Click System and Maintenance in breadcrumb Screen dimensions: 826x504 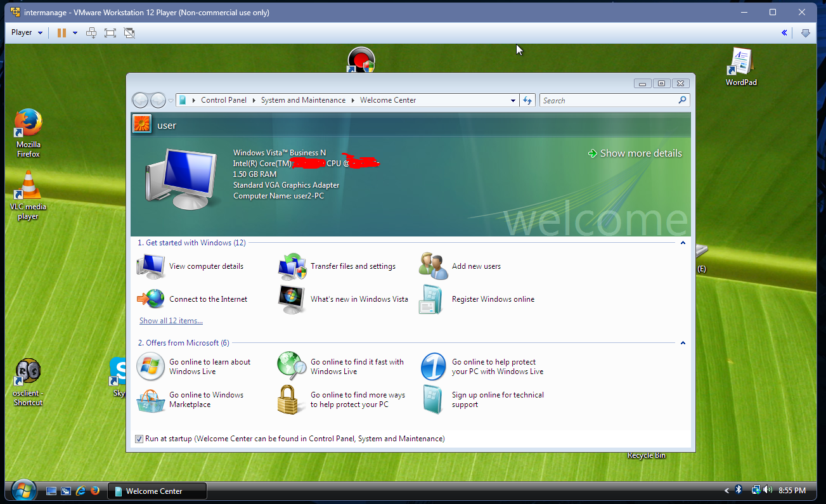[303, 100]
